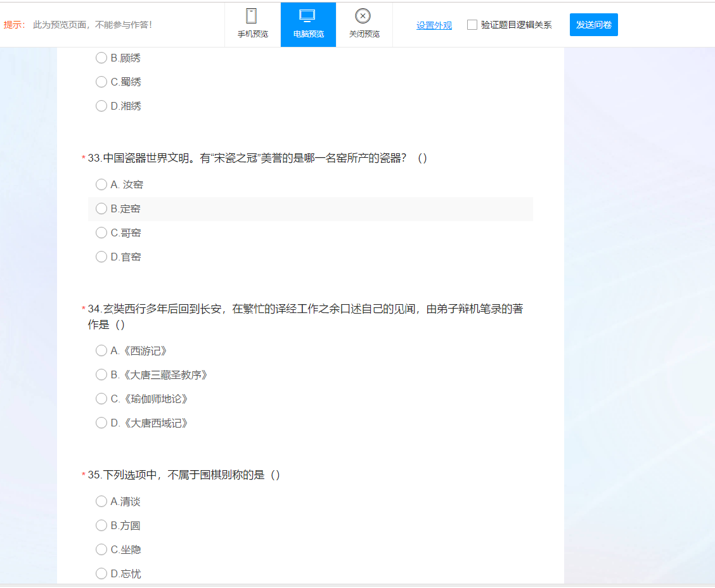Open the 设置外观 link
This screenshot has height=588, width=715.
(x=434, y=25)
